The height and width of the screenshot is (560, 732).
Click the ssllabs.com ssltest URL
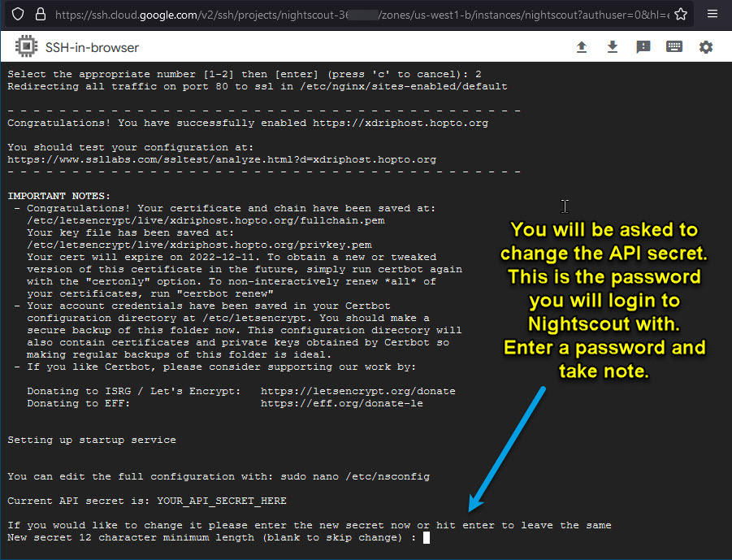[222, 160]
